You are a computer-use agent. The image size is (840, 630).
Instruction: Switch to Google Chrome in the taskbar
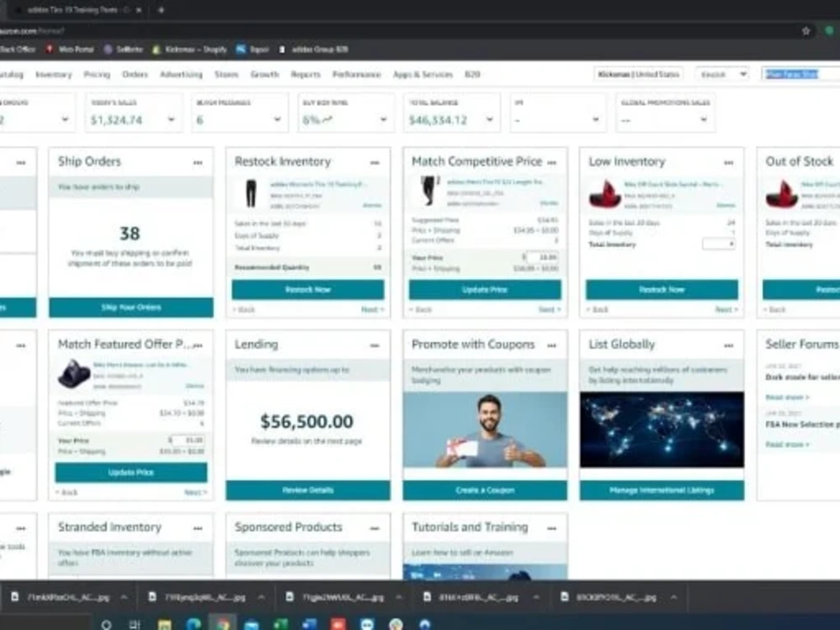pyautogui.click(x=223, y=624)
